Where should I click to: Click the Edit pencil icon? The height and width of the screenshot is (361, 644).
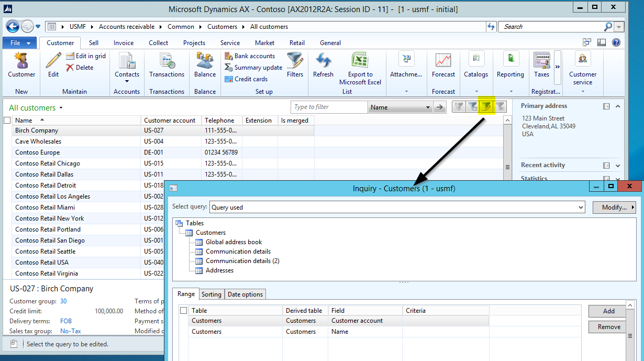[53, 61]
